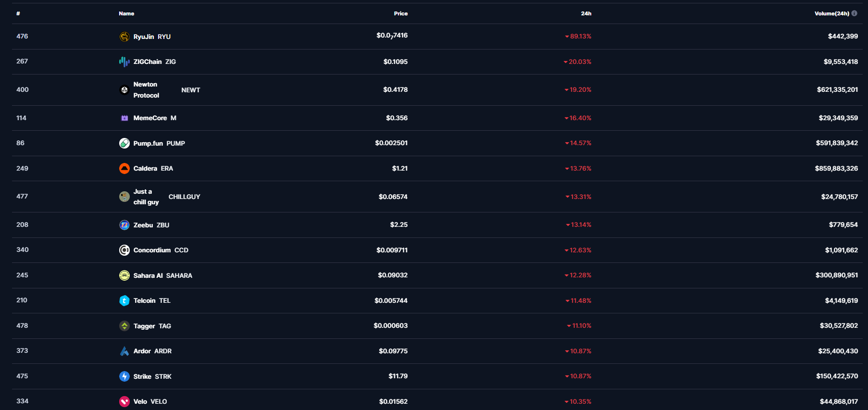The height and width of the screenshot is (410, 868).
Task: Click the RyuJin coin logo icon
Action: [x=124, y=37]
